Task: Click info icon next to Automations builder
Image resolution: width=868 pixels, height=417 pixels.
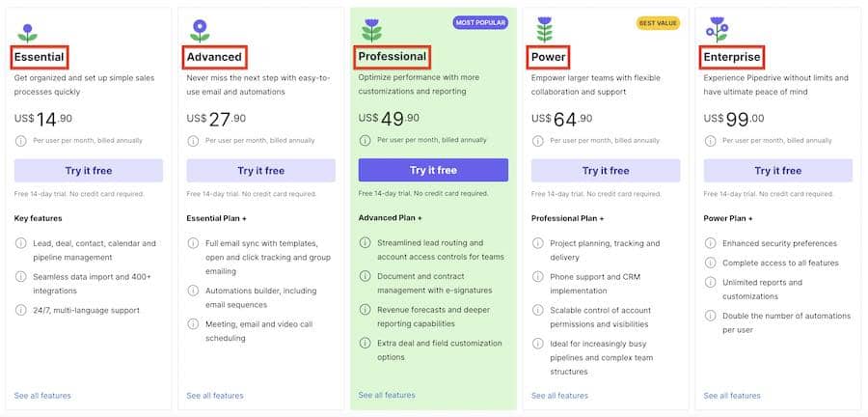Action: 193,291
